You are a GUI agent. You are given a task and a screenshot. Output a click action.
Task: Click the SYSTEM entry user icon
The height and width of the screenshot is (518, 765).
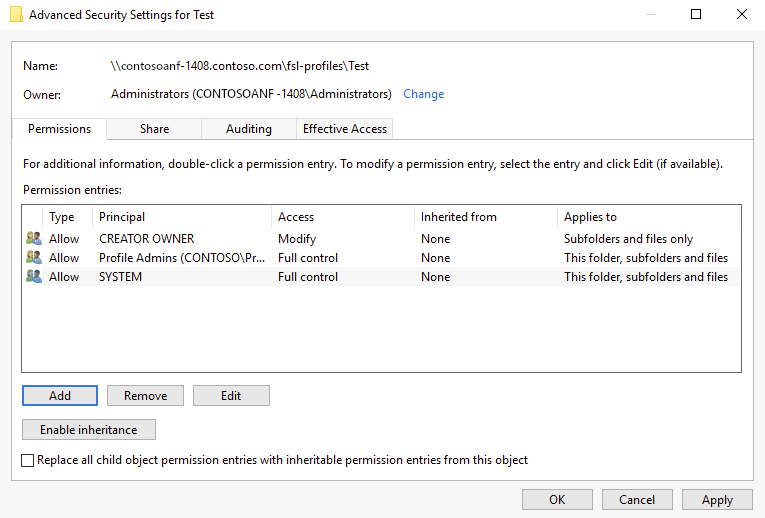34,277
